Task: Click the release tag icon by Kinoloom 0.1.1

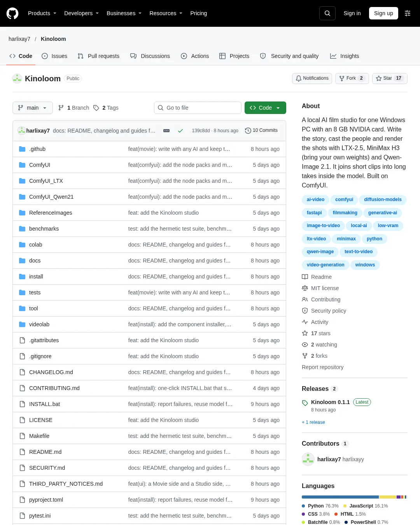Action: [305, 403]
